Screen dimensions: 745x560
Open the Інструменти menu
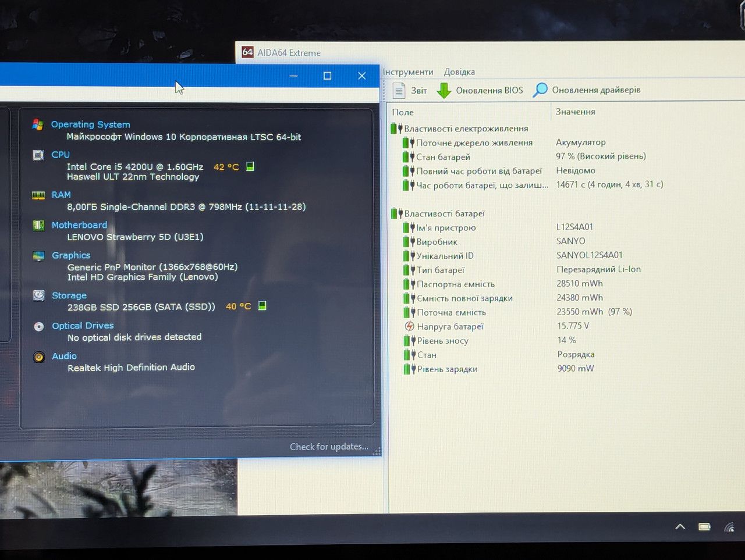[408, 72]
